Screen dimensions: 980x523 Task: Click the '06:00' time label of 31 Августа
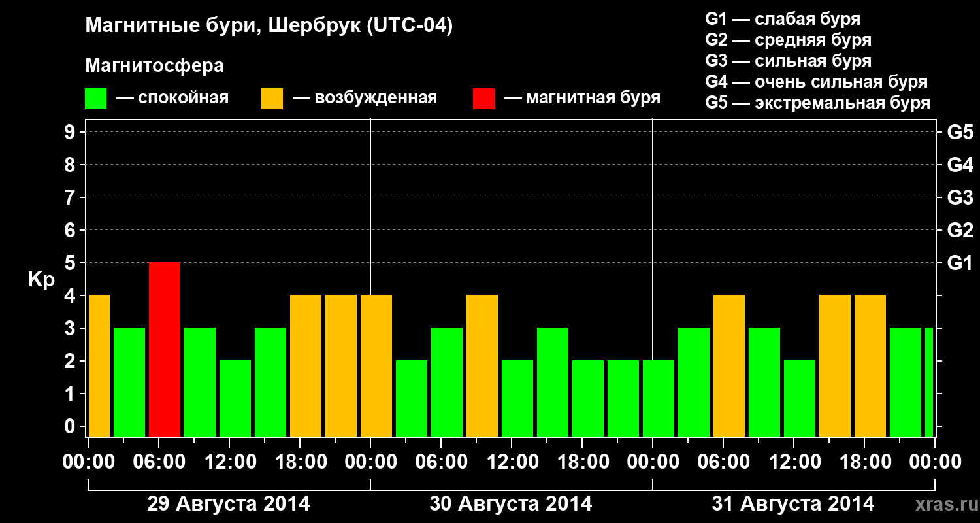tap(723, 462)
